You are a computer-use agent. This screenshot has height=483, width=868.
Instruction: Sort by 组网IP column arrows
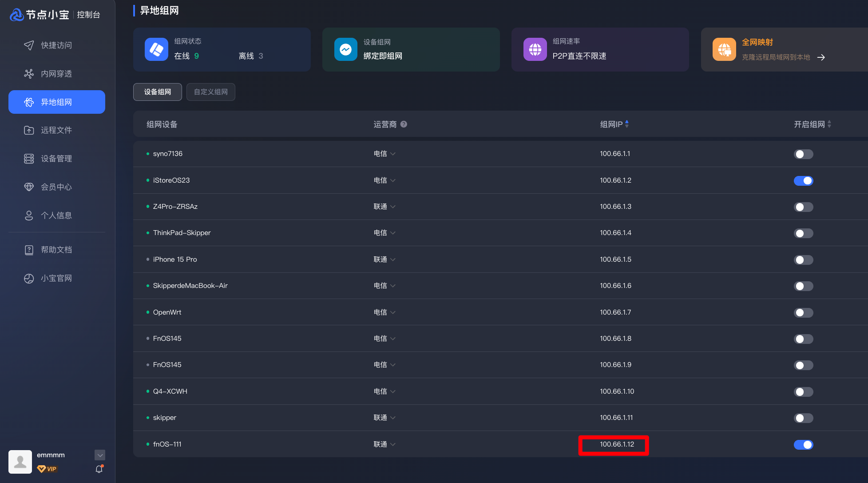[x=627, y=124]
